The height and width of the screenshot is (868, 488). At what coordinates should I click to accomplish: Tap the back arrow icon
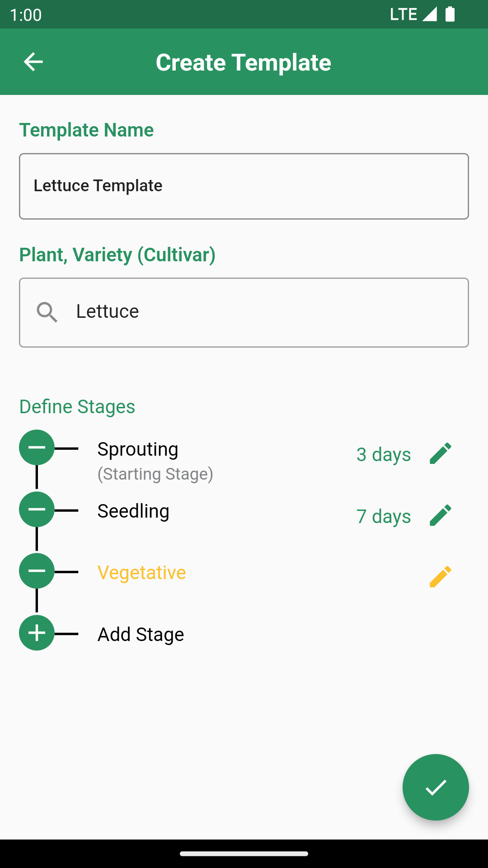click(x=33, y=62)
